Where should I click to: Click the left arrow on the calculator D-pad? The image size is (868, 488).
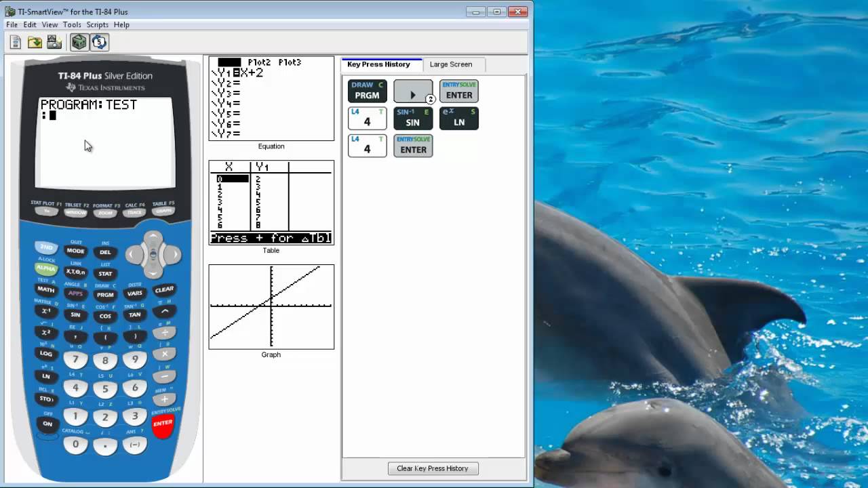pos(134,255)
